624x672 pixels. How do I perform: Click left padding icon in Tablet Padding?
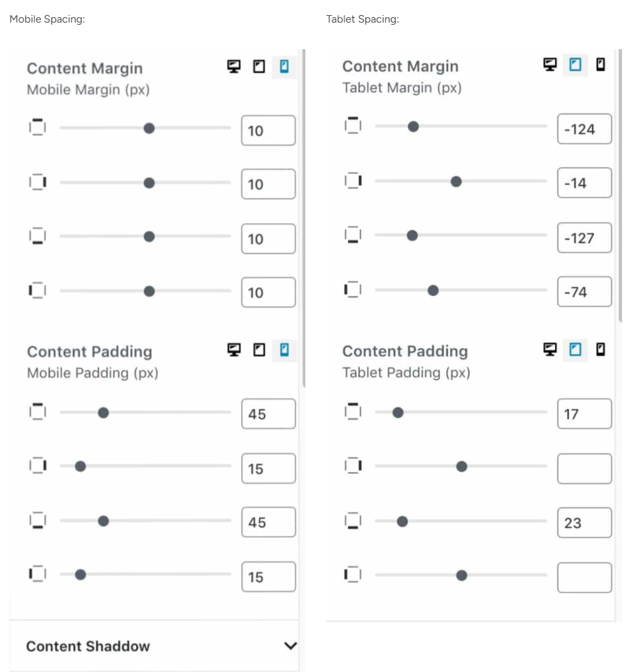[353, 574]
